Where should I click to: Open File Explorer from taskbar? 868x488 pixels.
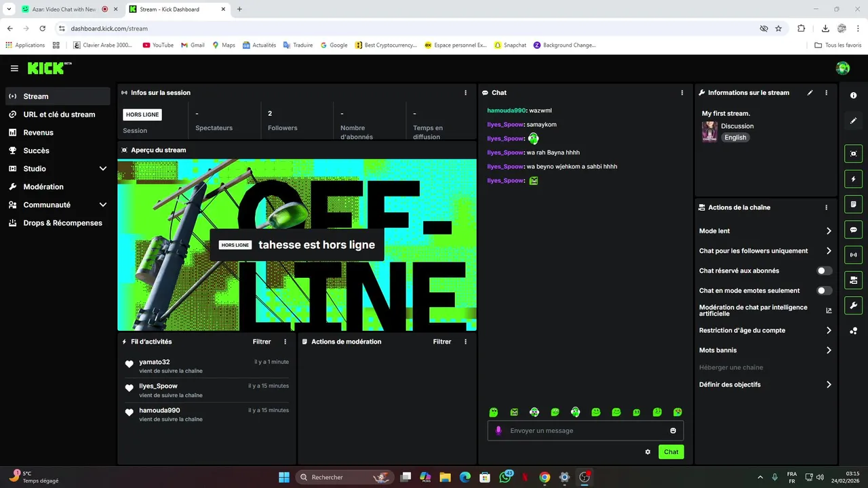(445, 477)
